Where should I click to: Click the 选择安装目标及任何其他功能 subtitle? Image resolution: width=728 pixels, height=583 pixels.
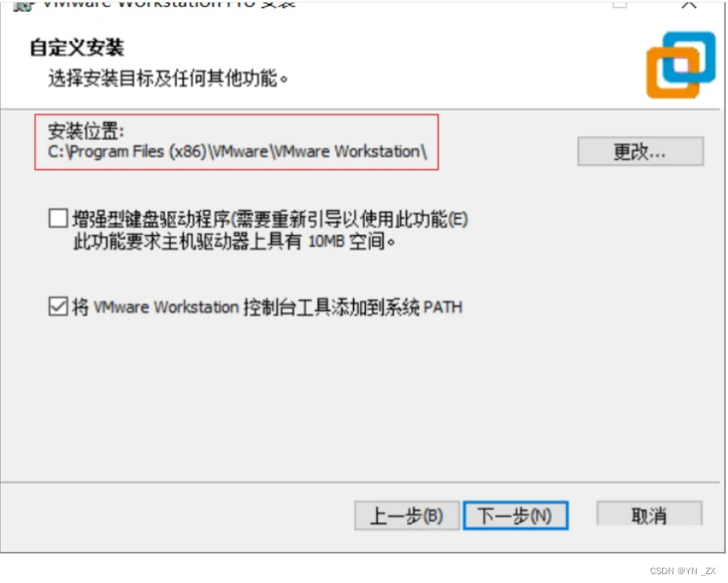[168, 78]
